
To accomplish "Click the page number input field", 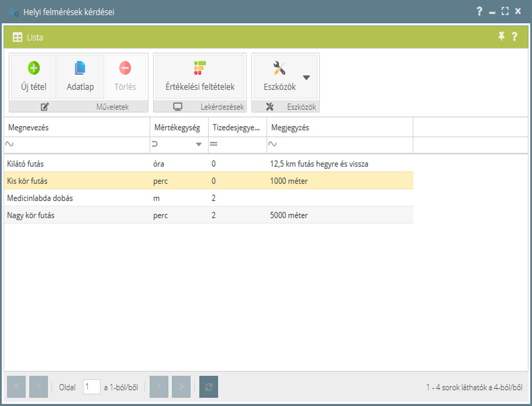I will point(92,387).
